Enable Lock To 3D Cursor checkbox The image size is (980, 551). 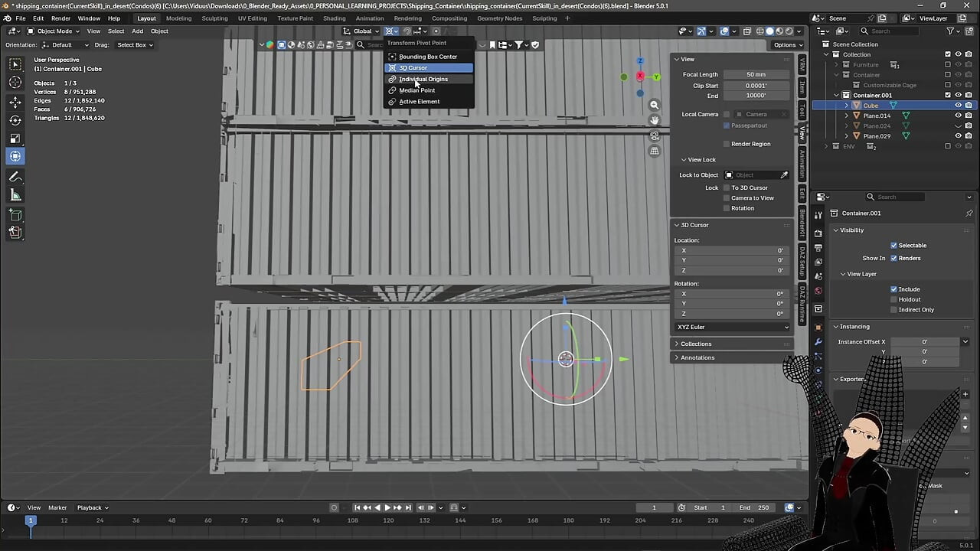(x=727, y=187)
